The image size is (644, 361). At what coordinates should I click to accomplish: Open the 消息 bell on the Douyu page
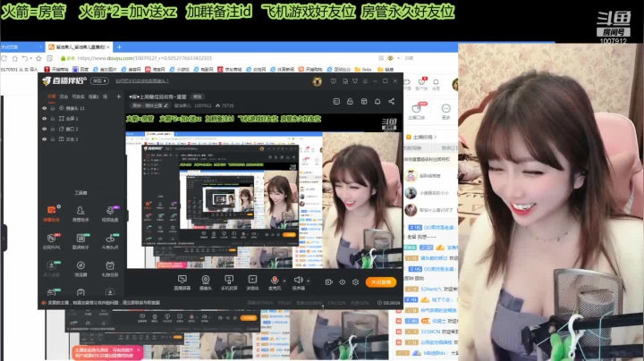coord(436,84)
